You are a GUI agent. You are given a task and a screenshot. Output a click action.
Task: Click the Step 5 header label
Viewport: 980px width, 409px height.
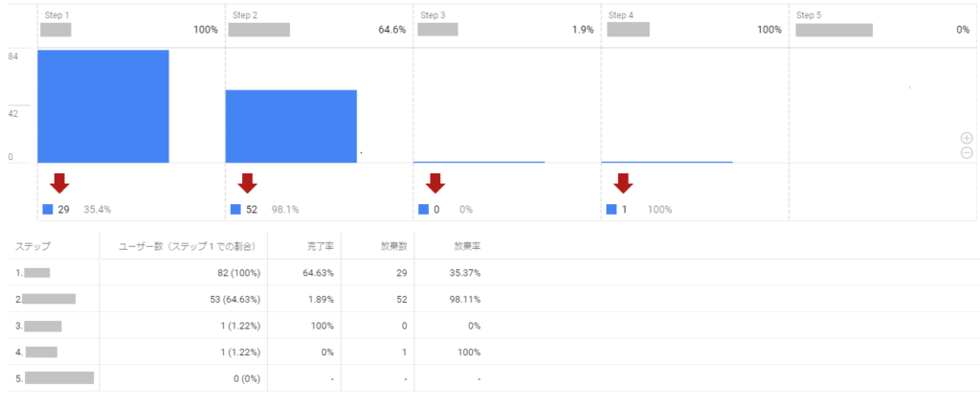tap(809, 15)
